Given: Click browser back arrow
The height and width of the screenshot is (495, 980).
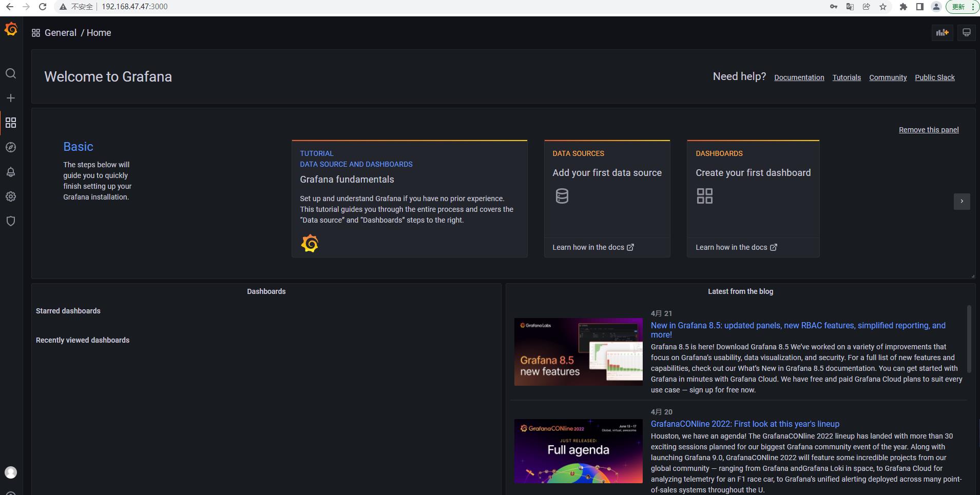Looking at the screenshot, I should pyautogui.click(x=10, y=7).
